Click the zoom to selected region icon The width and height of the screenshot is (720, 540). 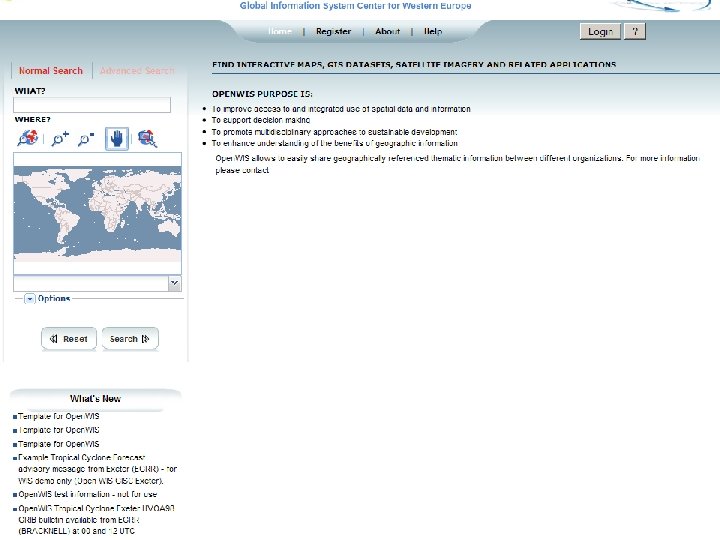pyautogui.click(x=147, y=138)
